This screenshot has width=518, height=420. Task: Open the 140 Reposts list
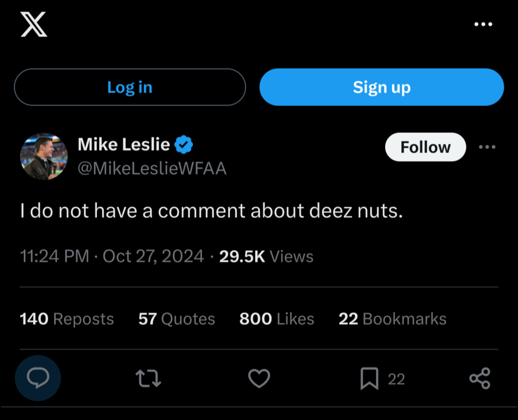[66, 319]
